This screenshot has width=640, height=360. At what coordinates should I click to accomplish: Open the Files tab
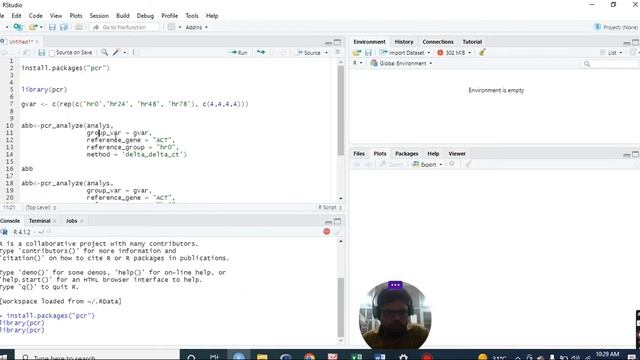[x=359, y=153]
